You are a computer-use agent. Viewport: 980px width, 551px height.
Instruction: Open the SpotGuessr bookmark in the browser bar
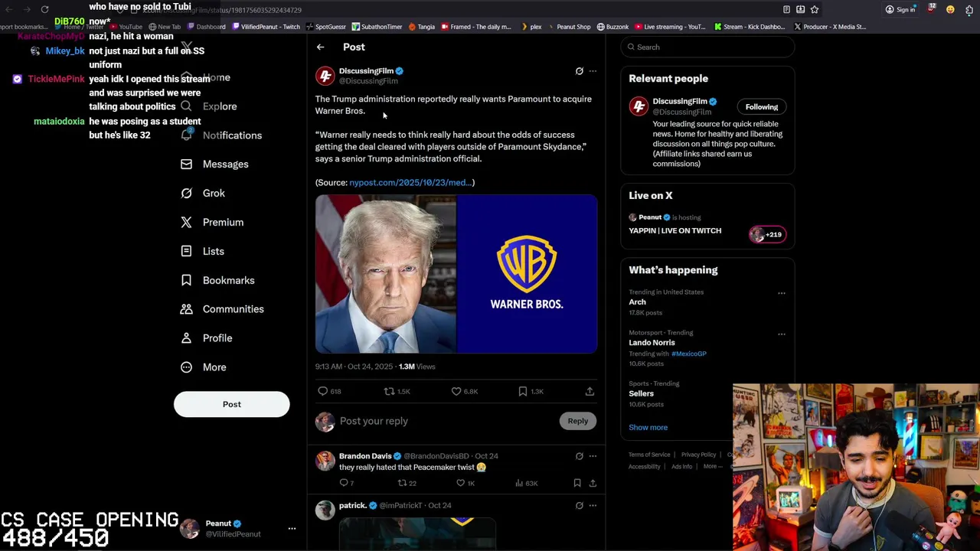(326, 27)
